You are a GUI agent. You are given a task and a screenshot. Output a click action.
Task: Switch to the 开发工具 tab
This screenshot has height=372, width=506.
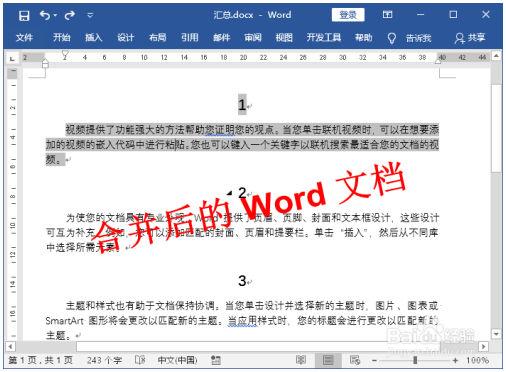(324, 37)
